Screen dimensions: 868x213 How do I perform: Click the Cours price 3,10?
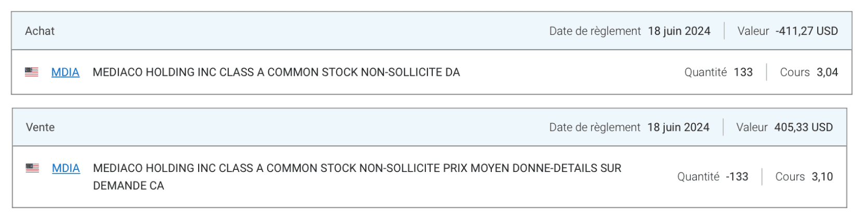tap(822, 177)
